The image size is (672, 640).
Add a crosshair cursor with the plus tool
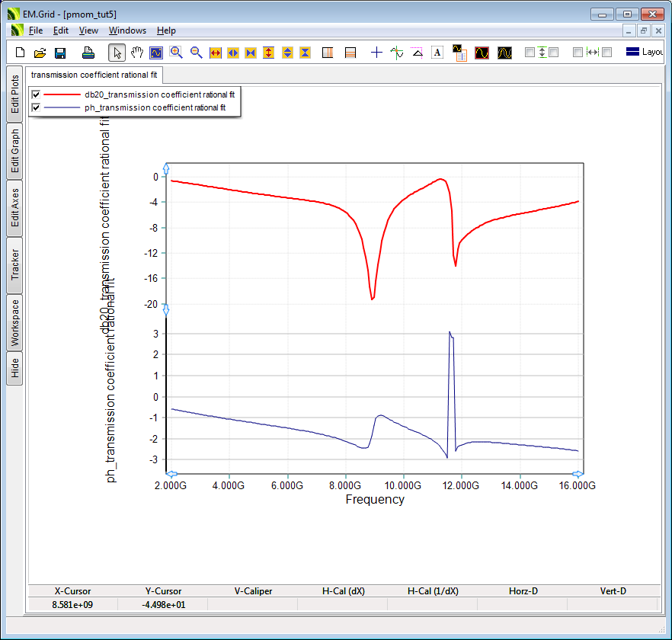[x=376, y=53]
